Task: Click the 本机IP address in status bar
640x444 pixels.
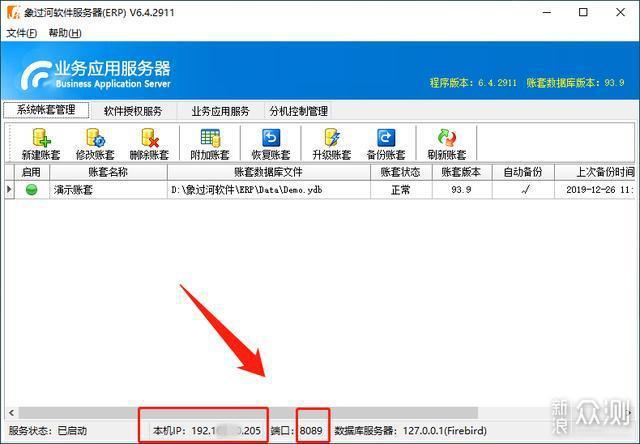Action: coord(207,431)
